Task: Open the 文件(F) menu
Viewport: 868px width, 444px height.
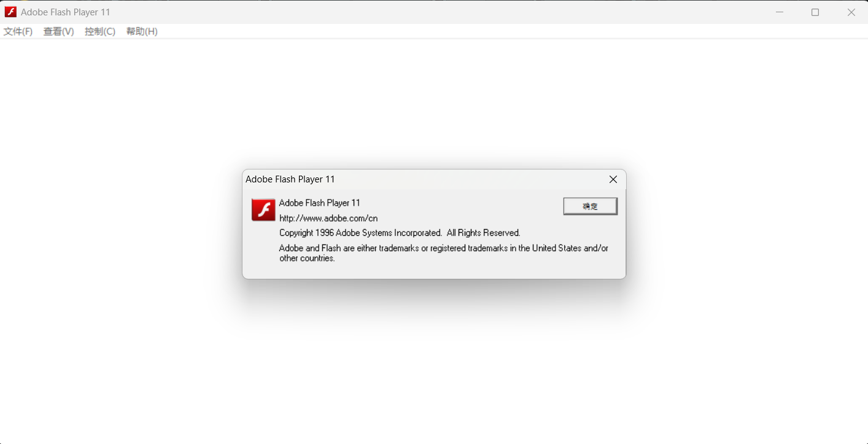Action: [x=18, y=31]
